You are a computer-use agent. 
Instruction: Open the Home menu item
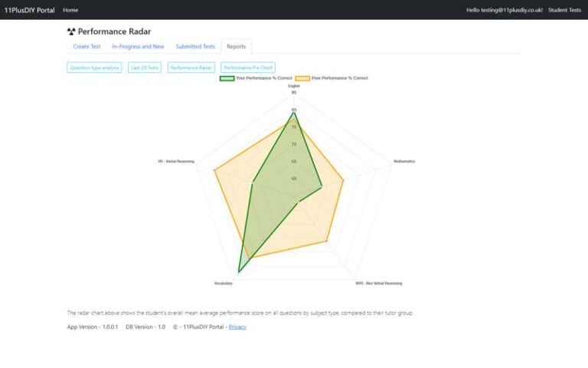pos(70,10)
